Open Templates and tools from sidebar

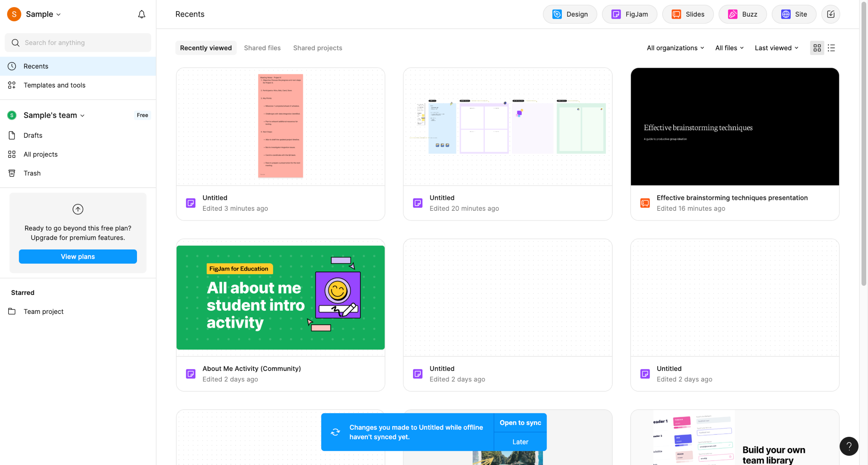(54, 85)
